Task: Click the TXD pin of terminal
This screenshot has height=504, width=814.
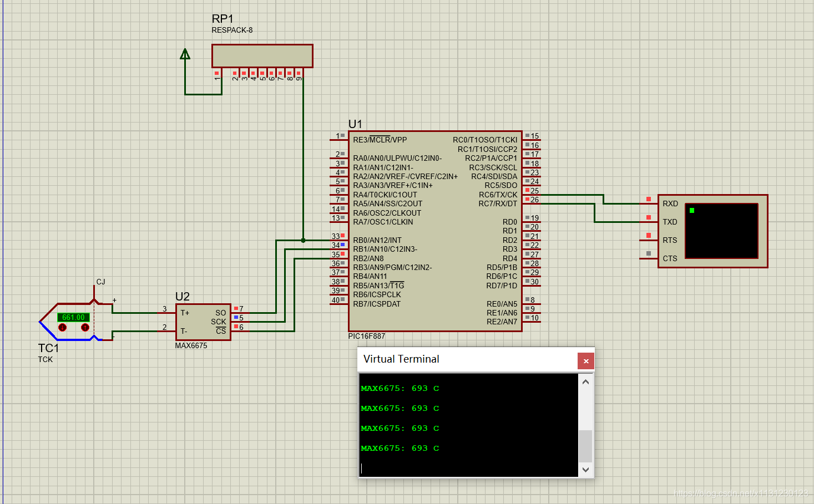Action: click(670, 222)
